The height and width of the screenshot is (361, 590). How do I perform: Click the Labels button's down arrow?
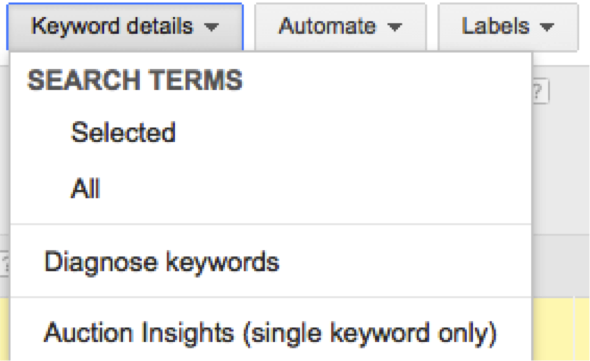[546, 27]
